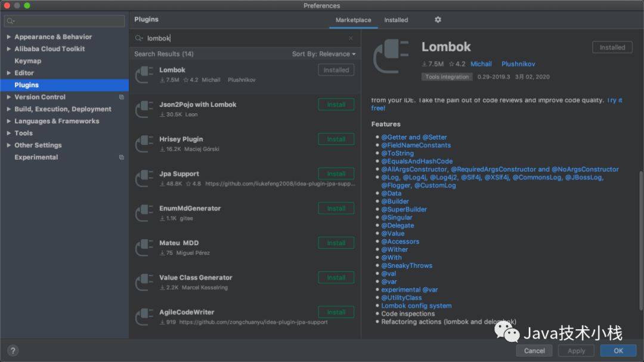Open the @Data feature link
The image size is (644, 362).
click(x=391, y=193)
